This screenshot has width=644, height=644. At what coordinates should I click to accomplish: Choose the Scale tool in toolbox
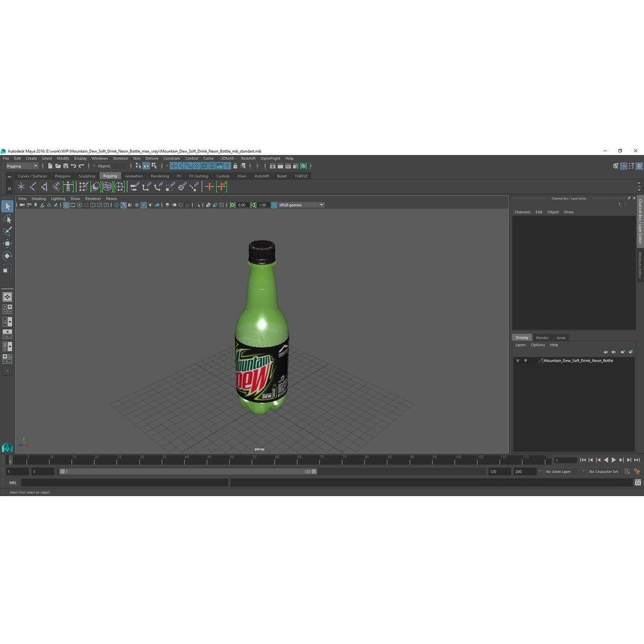pos(7,268)
